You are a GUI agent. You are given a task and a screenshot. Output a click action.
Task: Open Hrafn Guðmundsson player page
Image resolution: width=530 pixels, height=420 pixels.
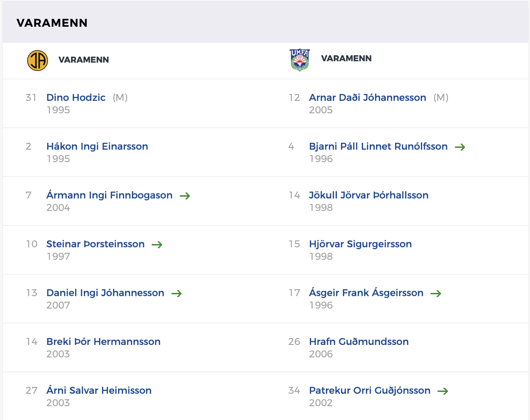(x=359, y=342)
